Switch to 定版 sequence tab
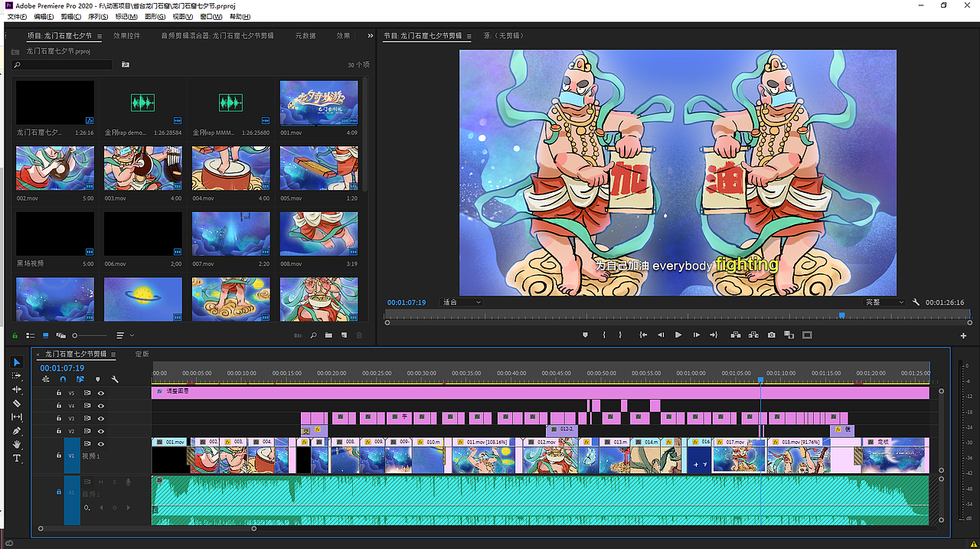This screenshot has width=980, height=549. pyautogui.click(x=142, y=355)
